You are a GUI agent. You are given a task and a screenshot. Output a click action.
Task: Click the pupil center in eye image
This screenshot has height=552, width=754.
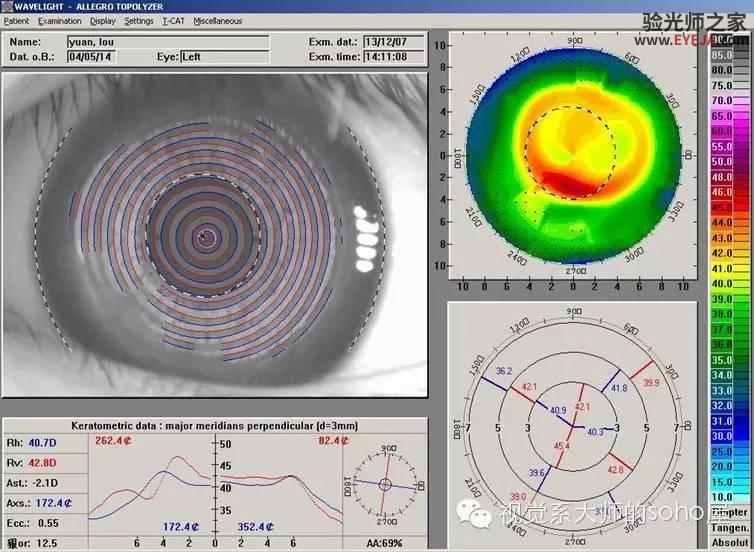point(205,236)
